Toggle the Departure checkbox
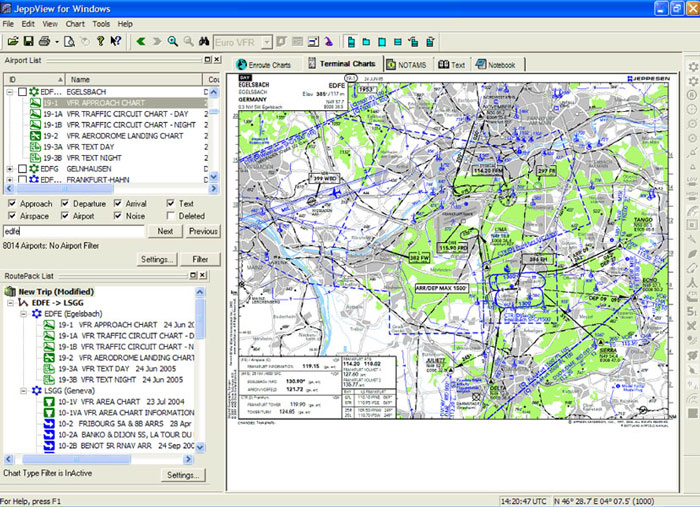Screen dimensions: 700x507 tap(65, 203)
